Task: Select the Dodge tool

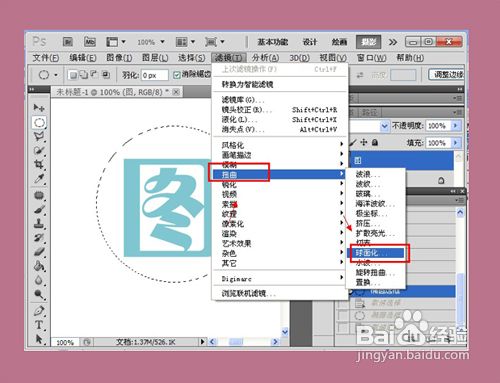Action: 39,294
